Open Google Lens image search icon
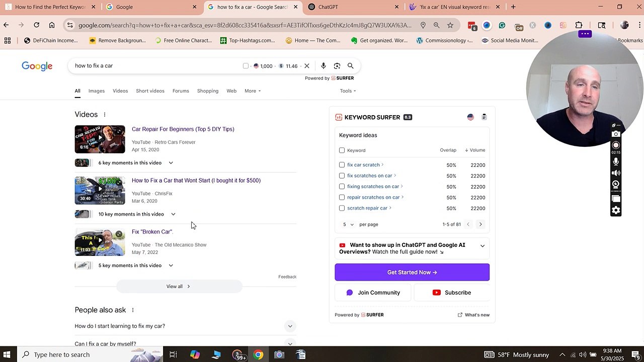The image size is (644, 362). click(x=337, y=66)
